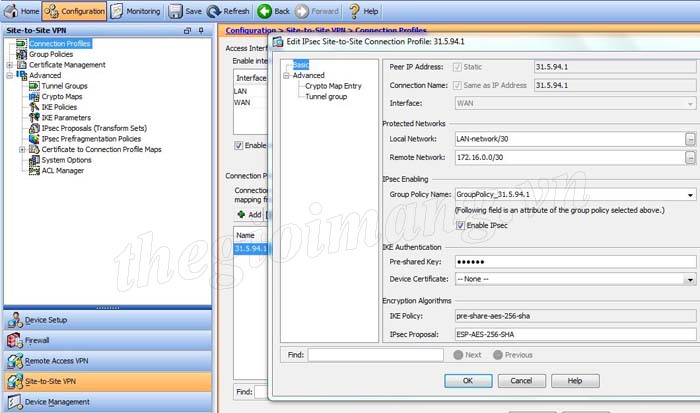This screenshot has height=413, width=700.
Task: Select the WAN row in interface table
Action: [x=250, y=103]
